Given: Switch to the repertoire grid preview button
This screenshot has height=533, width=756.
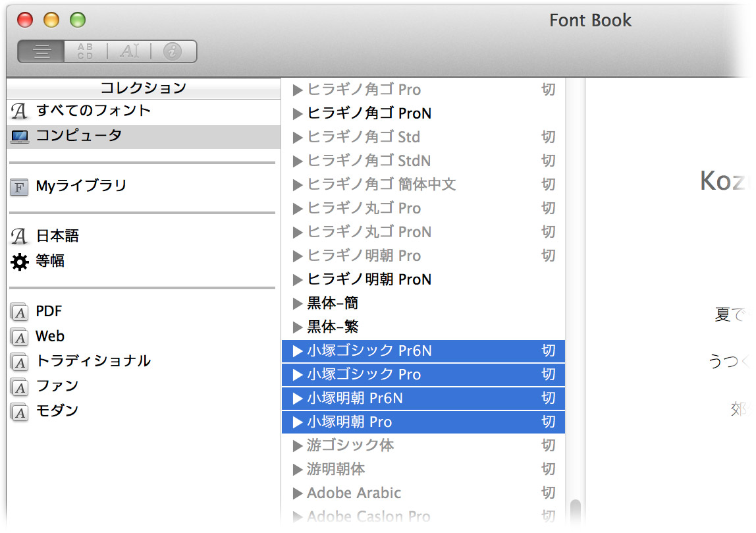Looking at the screenshot, I should point(85,51).
